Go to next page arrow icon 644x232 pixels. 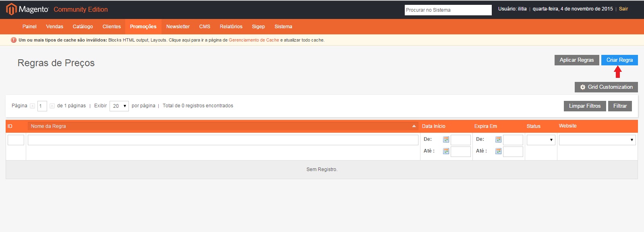[52, 106]
